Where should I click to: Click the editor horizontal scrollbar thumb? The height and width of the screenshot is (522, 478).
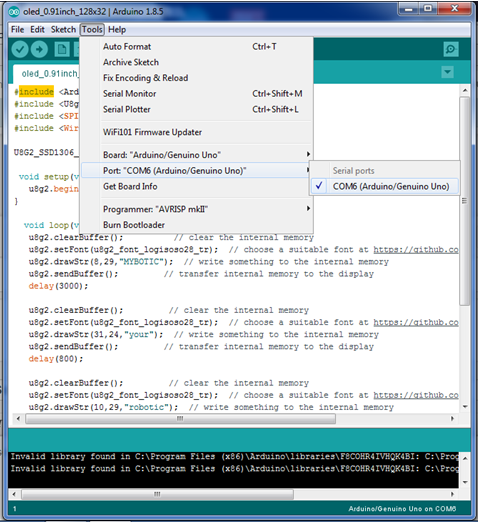pyautogui.click(x=180, y=419)
